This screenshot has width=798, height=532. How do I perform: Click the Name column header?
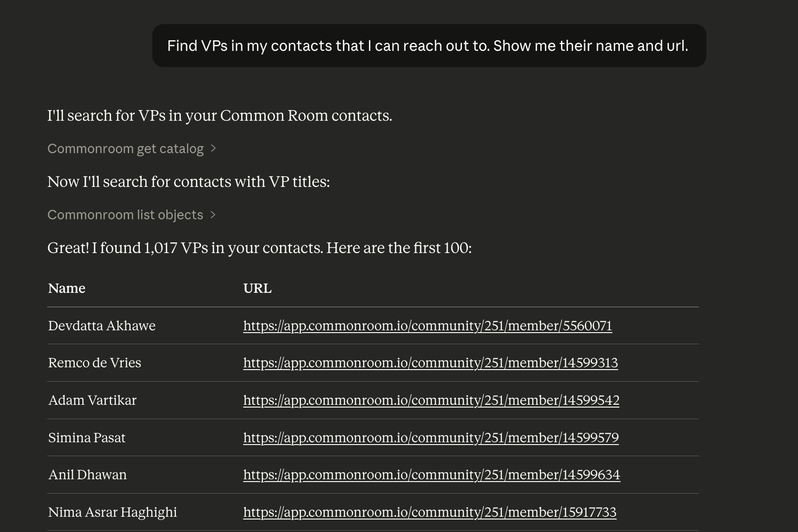click(67, 288)
